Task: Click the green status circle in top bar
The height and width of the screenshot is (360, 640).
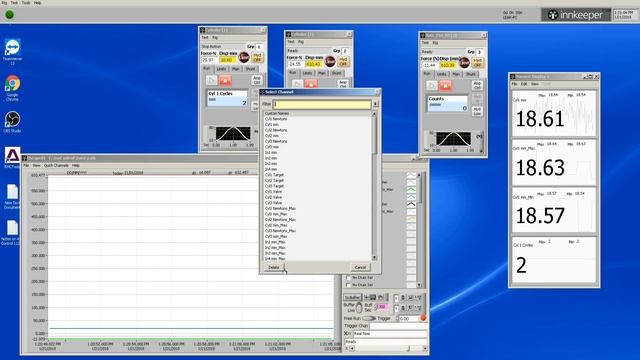Action: pos(9,14)
